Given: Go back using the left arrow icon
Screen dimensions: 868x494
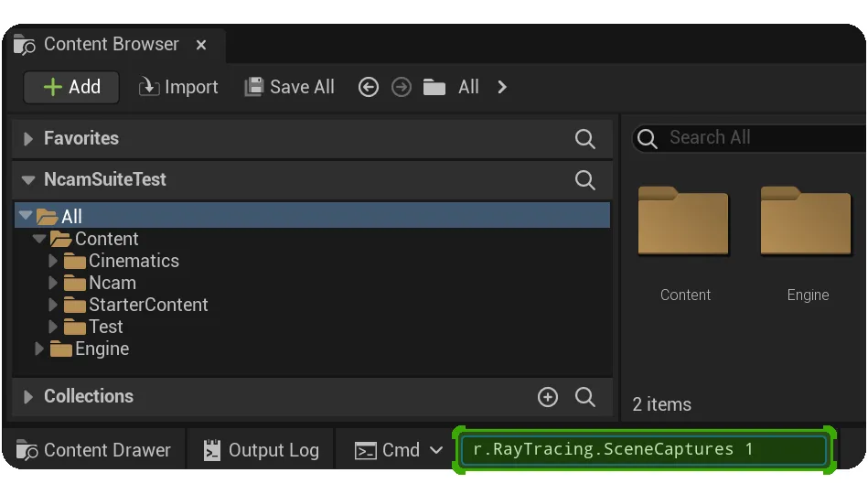Looking at the screenshot, I should pos(368,87).
